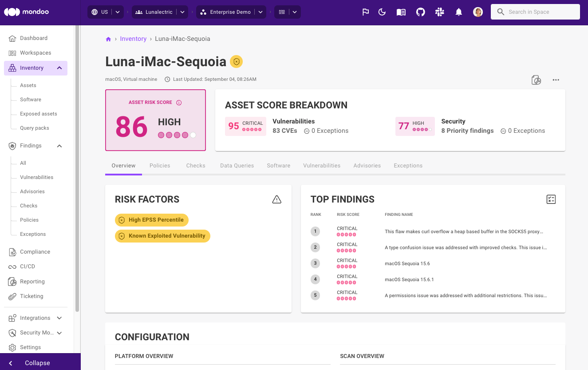588x370 pixels.
Task: Open the workspace selector dropdown
Action: click(x=288, y=12)
